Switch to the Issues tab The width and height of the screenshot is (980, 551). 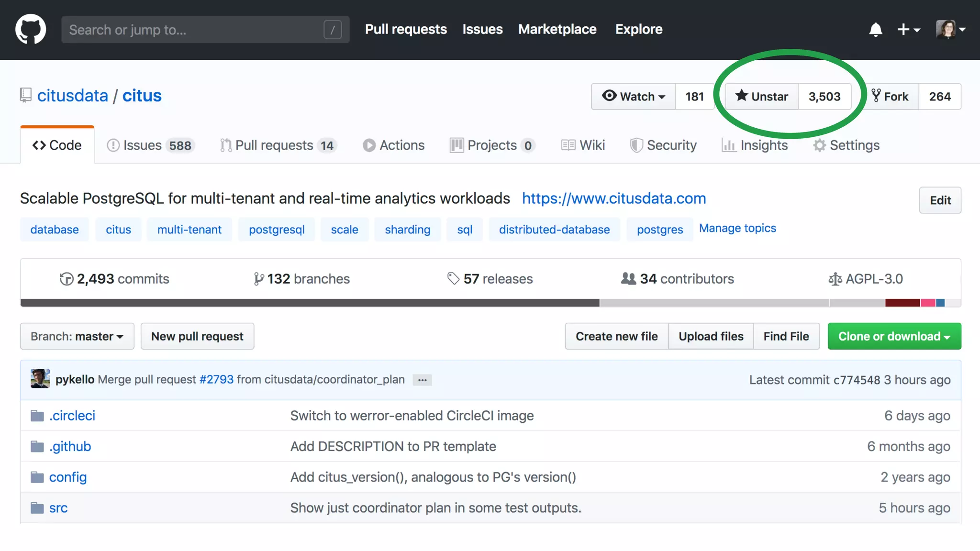[x=149, y=145]
